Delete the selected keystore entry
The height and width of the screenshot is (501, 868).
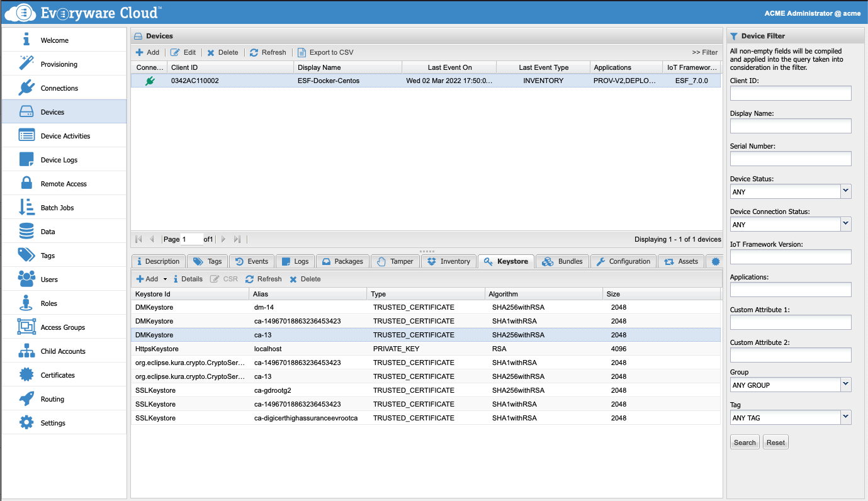click(305, 279)
